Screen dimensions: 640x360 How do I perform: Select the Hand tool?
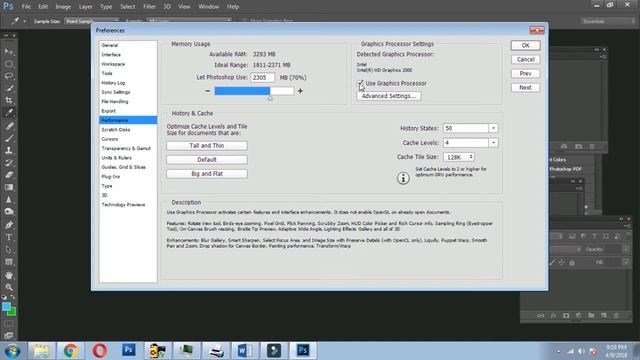[9, 275]
